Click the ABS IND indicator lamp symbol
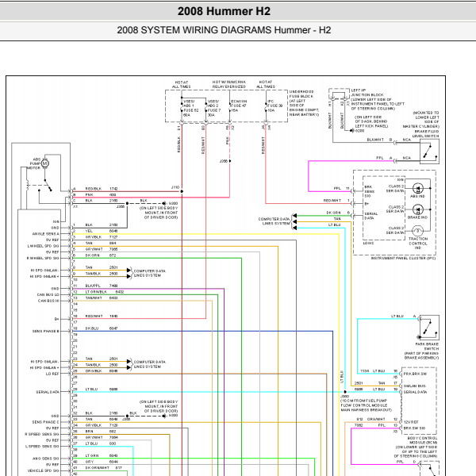The image size is (476, 476). point(418,188)
